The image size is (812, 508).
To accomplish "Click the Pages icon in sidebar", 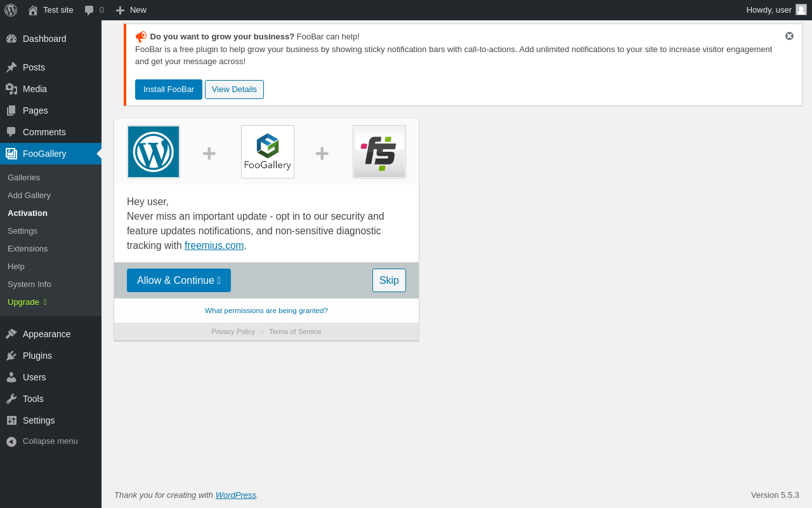I will 11,110.
